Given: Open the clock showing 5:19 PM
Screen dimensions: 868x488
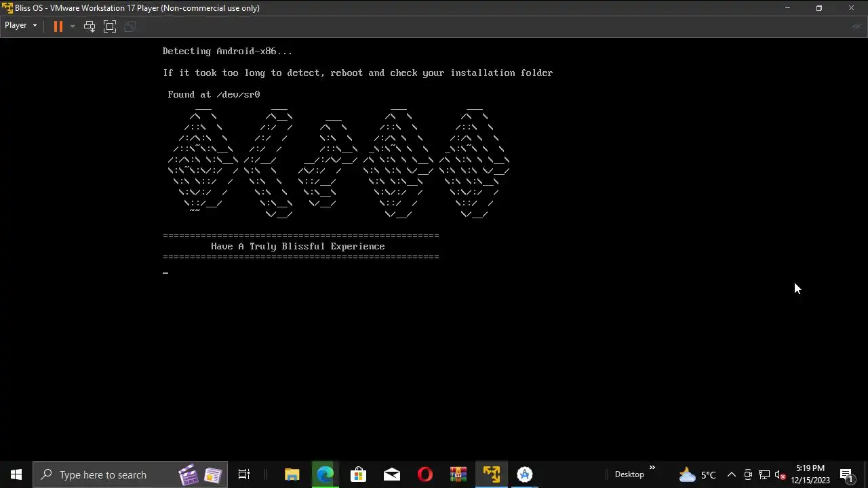Looking at the screenshot, I should pos(810,474).
